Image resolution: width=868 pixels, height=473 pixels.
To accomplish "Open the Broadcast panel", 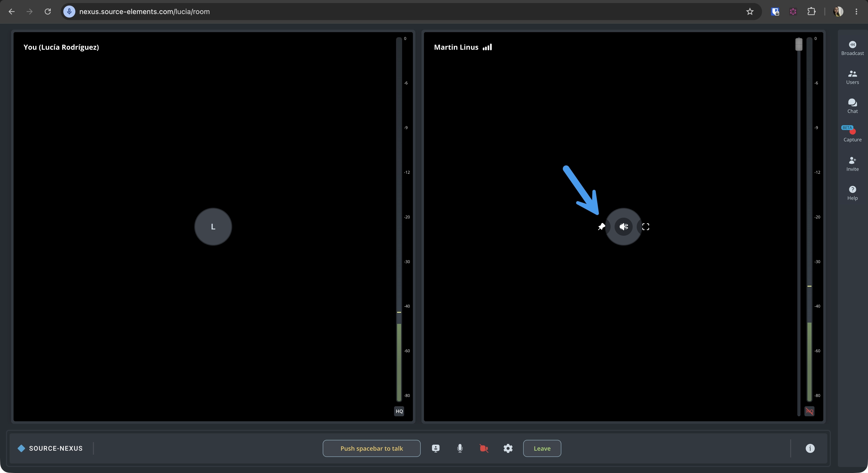I will (x=852, y=48).
